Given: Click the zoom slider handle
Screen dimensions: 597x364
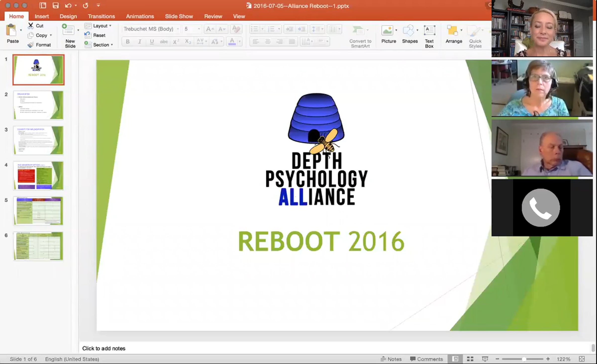Looking at the screenshot, I should point(524,359).
